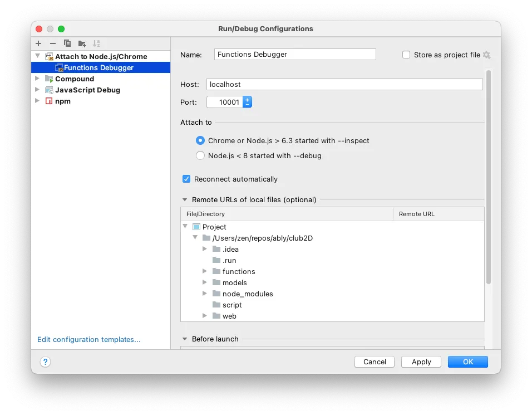Collapse Attach to Node.js/Chrome group
The height and width of the screenshot is (415, 532).
pyautogui.click(x=38, y=56)
